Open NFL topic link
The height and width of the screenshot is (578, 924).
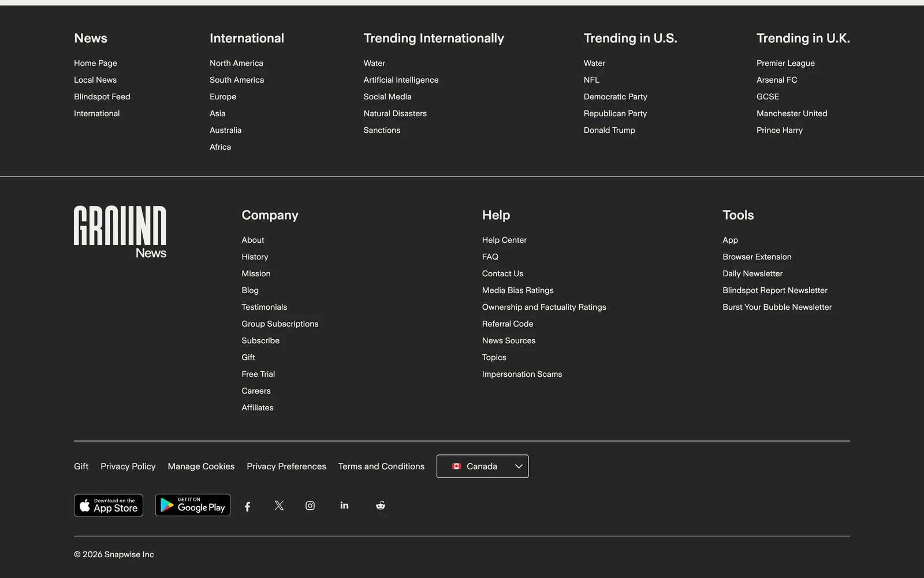(x=591, y=80)
